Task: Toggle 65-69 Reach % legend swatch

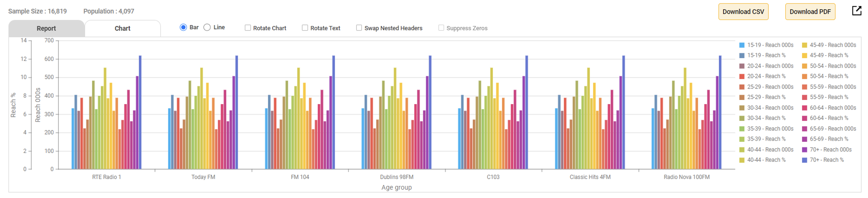Action: (x=804, y=139)
